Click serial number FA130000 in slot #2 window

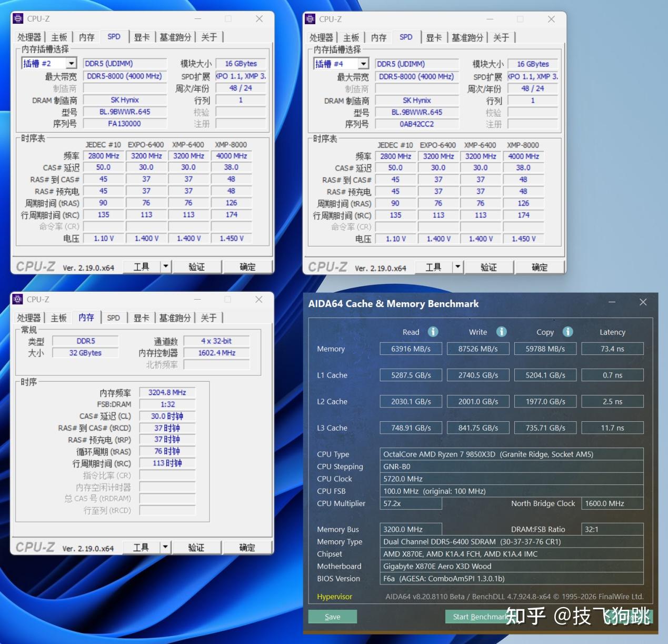click(125, 123)
